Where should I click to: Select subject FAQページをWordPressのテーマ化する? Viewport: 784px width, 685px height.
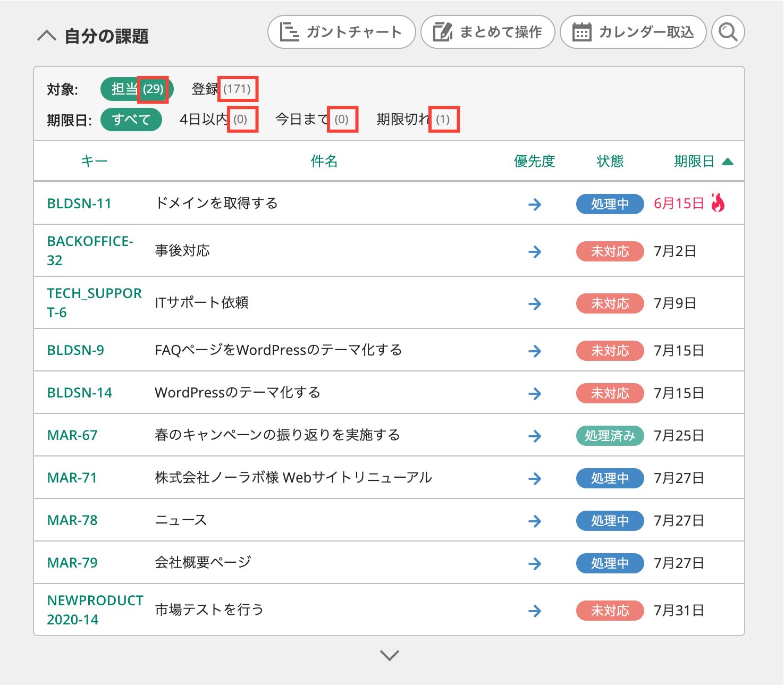click(279, 350)
